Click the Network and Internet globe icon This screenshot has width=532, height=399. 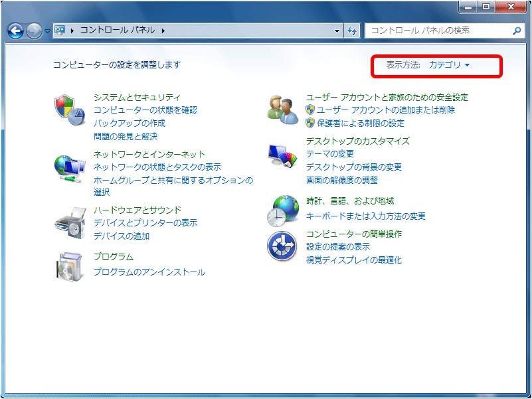pyautogui.click(x=70, y=169)
